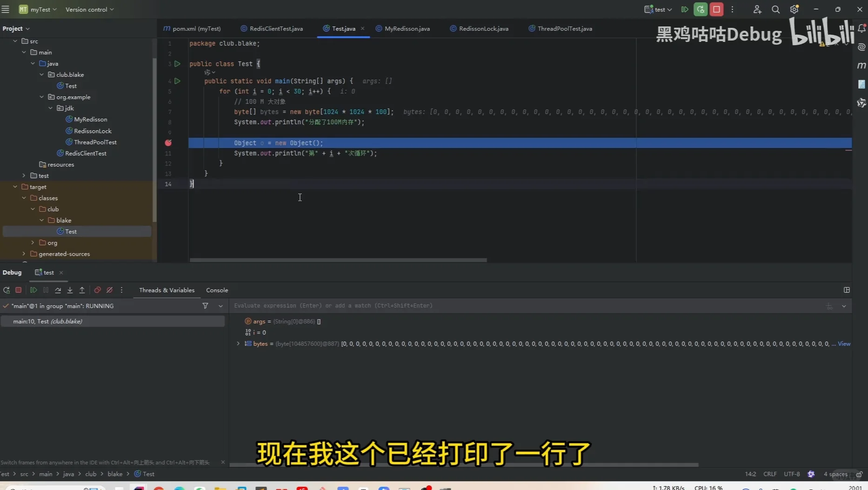The width and height of the screenshot is (868, 490).
Task: Open the Search Everywhere magnifier icon
Action: pyautogui.click(x=775, y=9)
